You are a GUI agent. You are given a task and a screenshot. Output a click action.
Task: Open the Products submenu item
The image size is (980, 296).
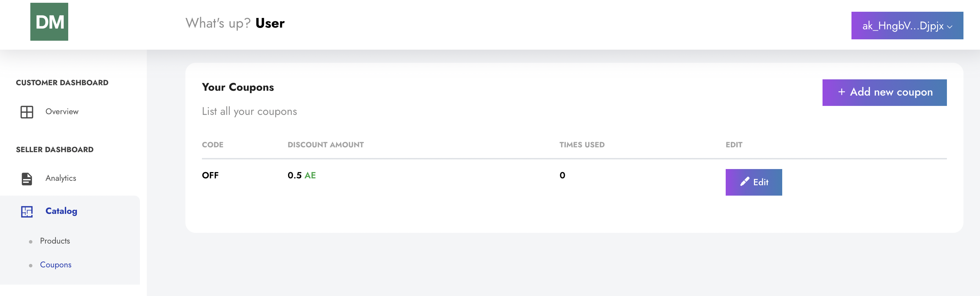click(55, 241)
